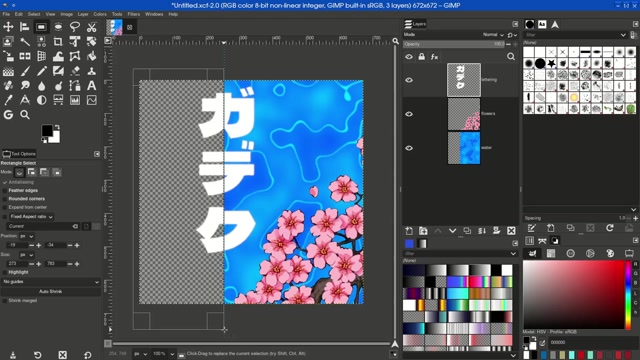Select the Clone stamp tool
The height and width of the screenshot is (360, 640).
[91, 71]
